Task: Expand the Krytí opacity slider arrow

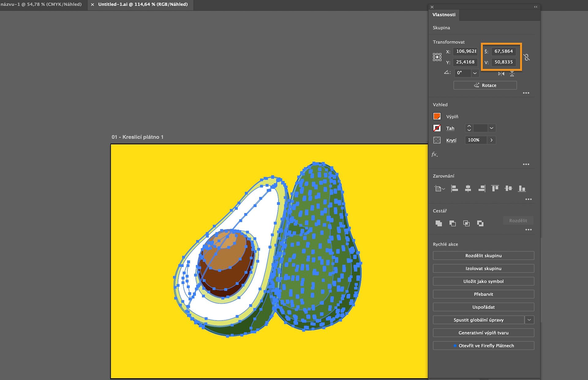Action: coord(492,140)
